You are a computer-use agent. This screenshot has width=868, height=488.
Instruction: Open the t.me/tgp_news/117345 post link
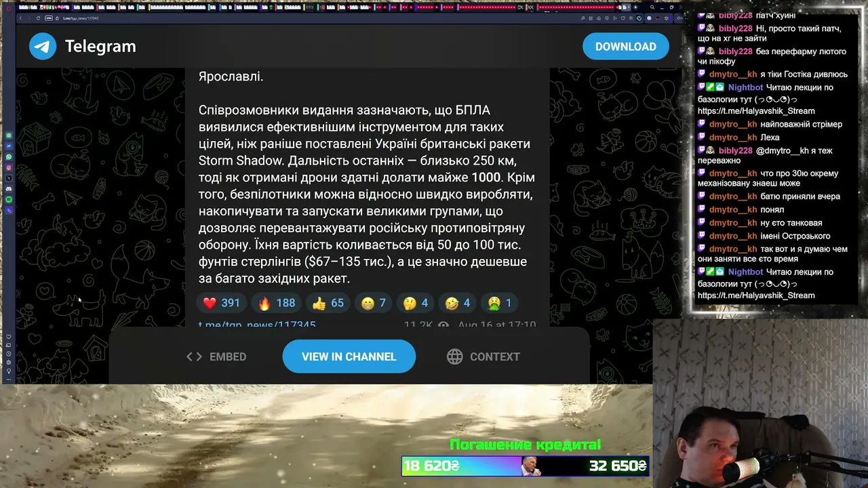pos(257,325)
